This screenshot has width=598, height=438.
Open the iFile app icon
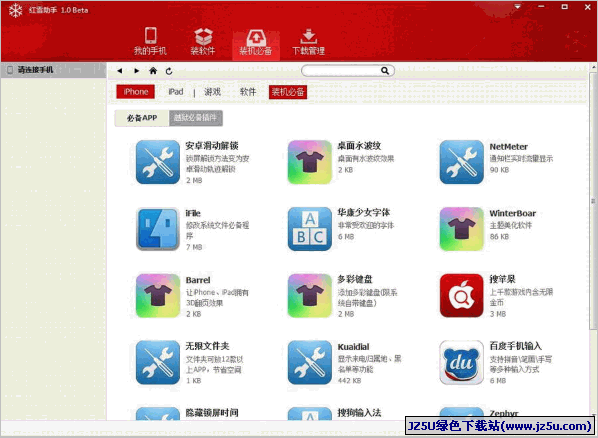(x=158, y=229)
